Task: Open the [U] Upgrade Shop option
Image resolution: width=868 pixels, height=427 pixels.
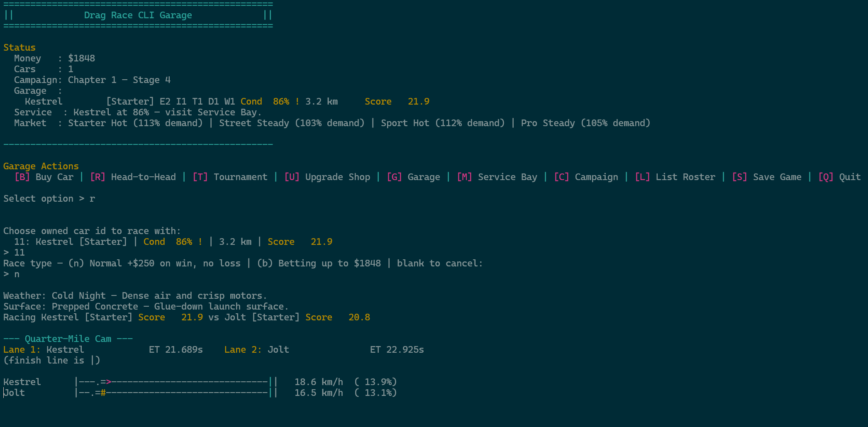Action: 327,177
